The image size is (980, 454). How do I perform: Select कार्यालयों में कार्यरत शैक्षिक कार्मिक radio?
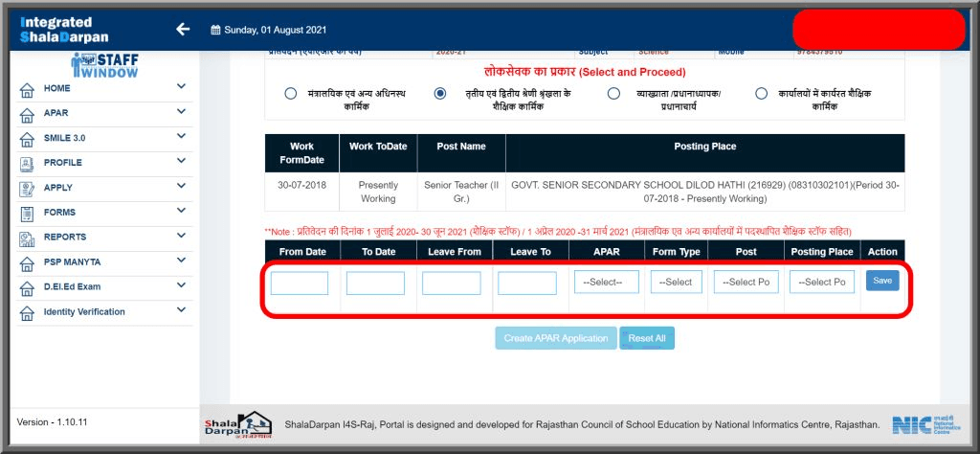pyautogui.click(x=761, y=94)
